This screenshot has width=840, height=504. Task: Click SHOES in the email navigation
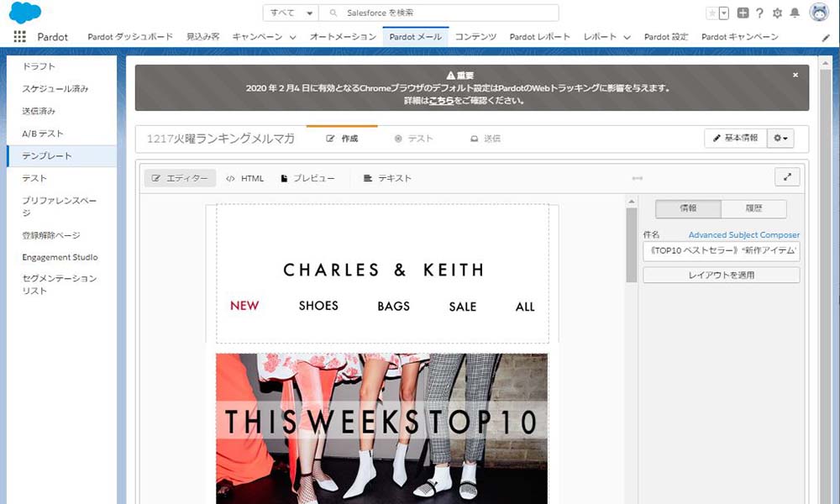pyautogui.click(x=318, y=306)
